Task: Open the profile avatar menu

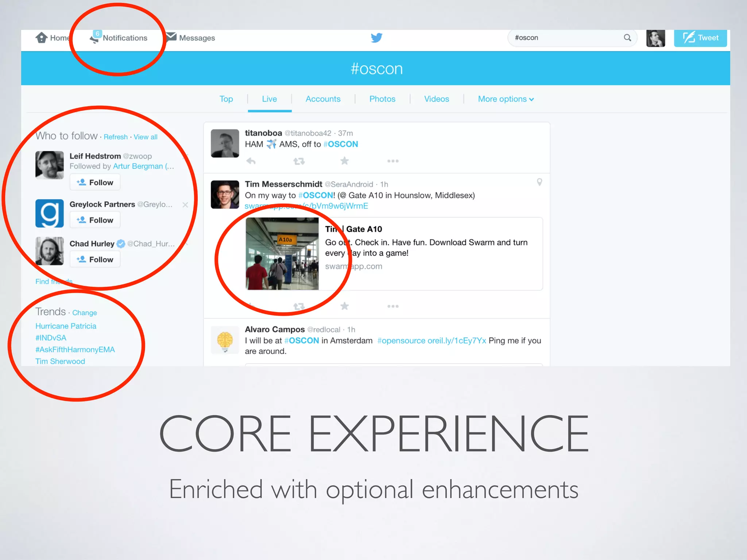Action: (655, 38)
